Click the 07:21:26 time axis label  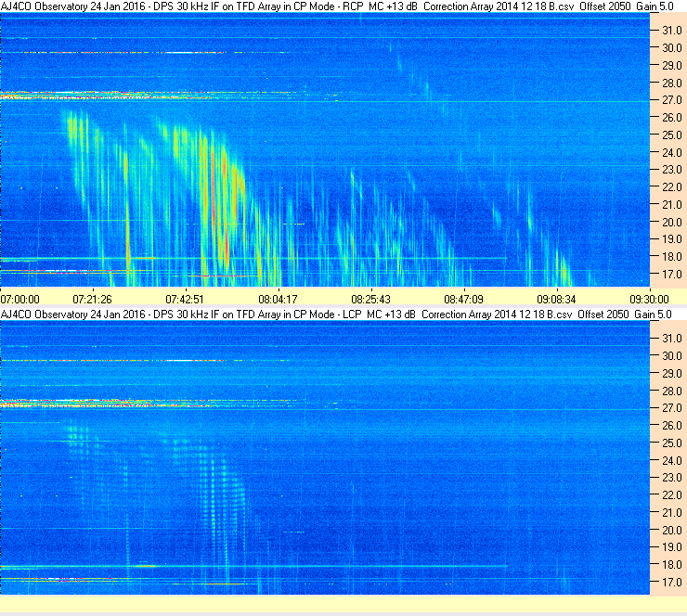pyautogui.click(x=93, y=300)
